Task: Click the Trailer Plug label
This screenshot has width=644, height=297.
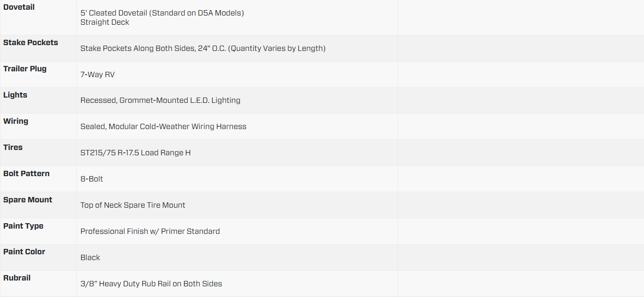Action: tap(25, 69)
